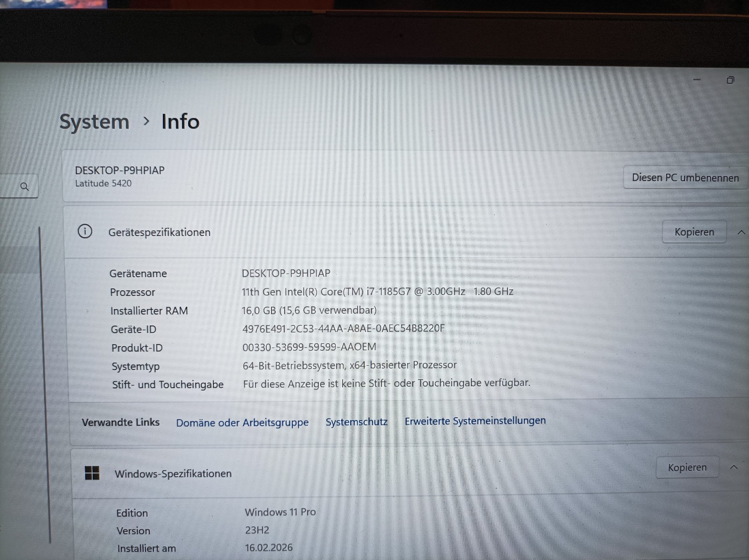749x560 pixels.
Task: Minimize the Settings window
Action: tap(697, 80)
